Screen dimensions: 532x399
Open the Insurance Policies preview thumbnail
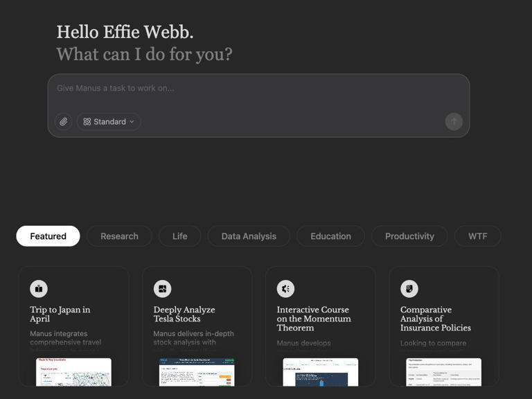(x=443, y=372)
